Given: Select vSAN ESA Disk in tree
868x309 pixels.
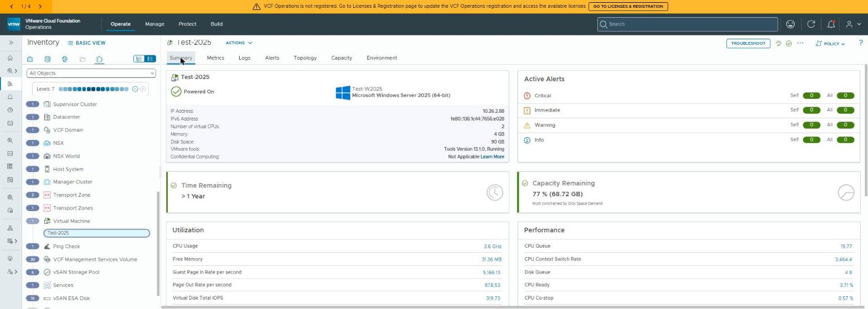Looking at the screenshot, I should click(71, 298).
